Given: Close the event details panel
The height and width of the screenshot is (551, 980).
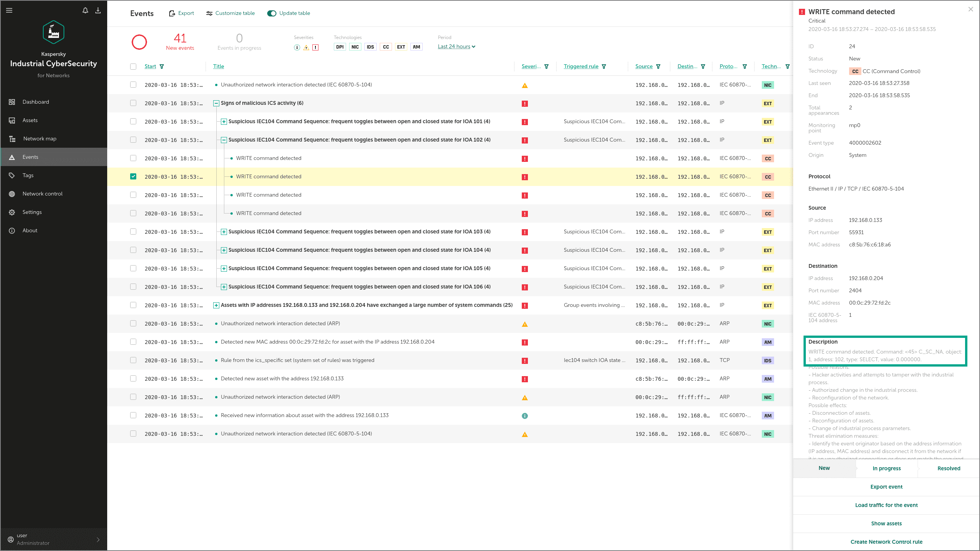Looking at the screenshot, I should point(970,9).
